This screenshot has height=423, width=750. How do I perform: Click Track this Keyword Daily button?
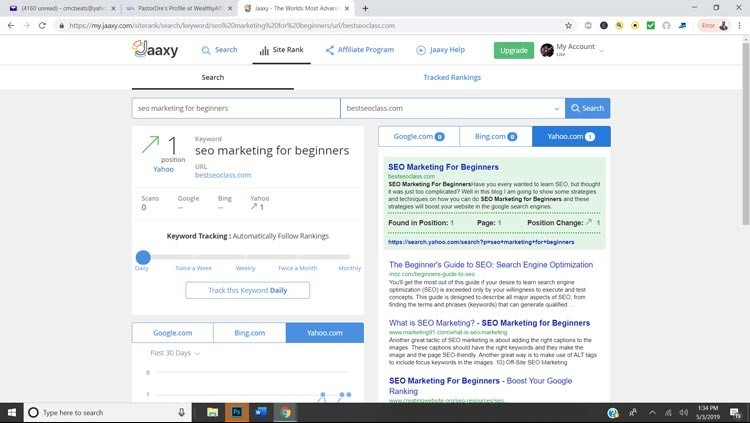click(x=248, y=290)
